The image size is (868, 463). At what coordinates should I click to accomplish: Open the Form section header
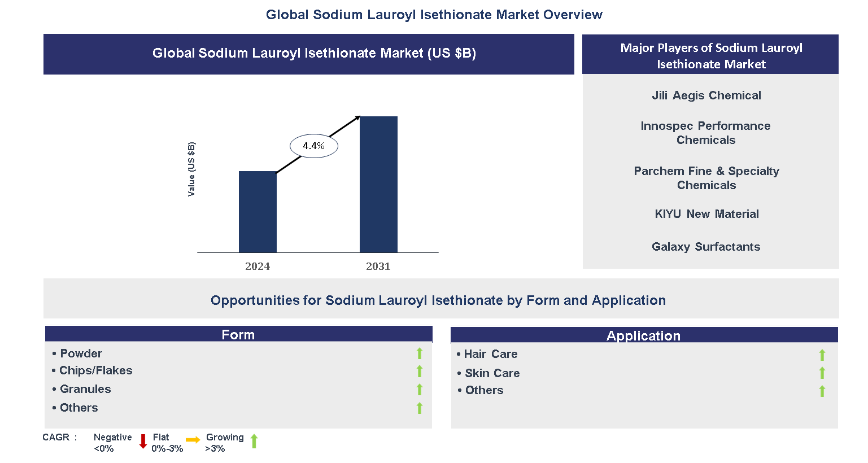coord(238,334)
